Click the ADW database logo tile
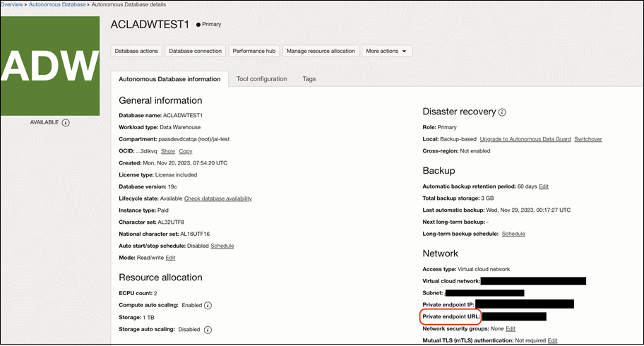This screenshot has height=346, width=644. click(49, 66)
